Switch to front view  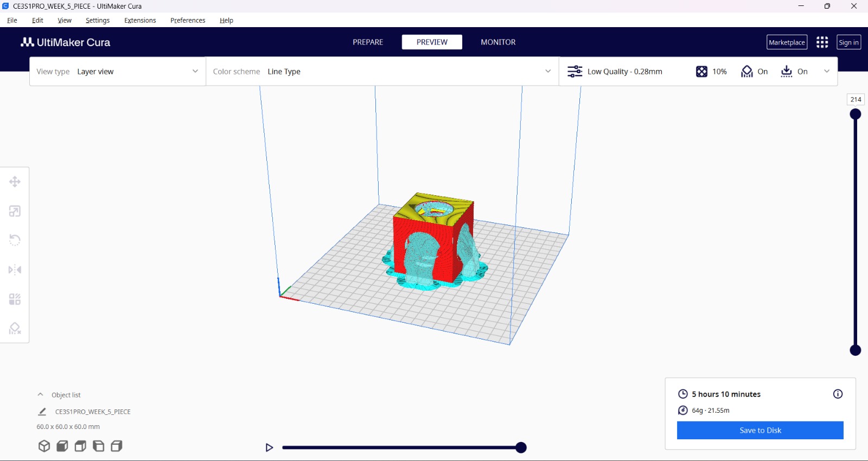(62, 446)
